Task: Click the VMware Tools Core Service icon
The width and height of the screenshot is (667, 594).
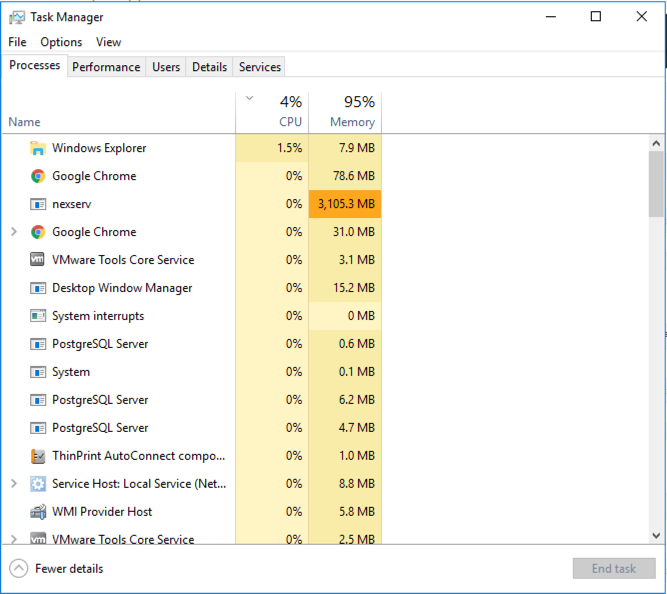Action: point(38,260)
